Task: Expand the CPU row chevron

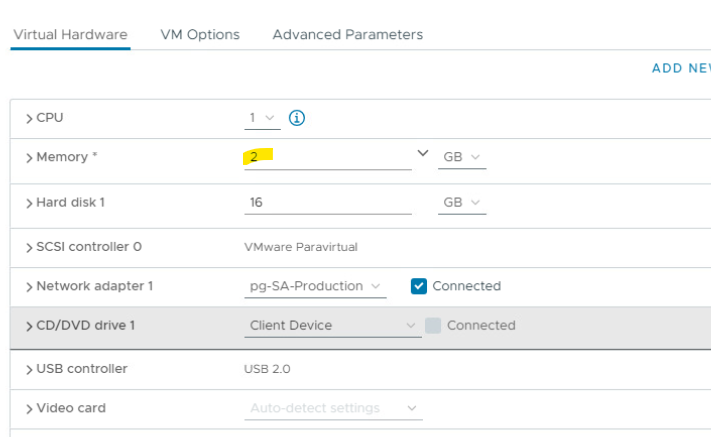Action: click(30, 118)
